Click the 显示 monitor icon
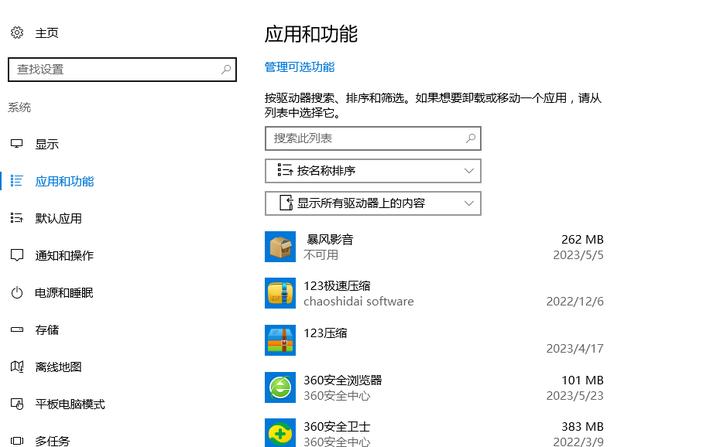Screen dimensions: 720x447 pyautogui.click(x=17, y=144)
